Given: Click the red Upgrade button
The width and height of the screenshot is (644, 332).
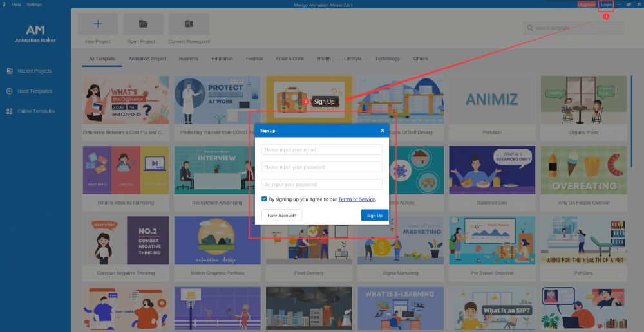Looking at the screenshot, I should pos(586,5).
